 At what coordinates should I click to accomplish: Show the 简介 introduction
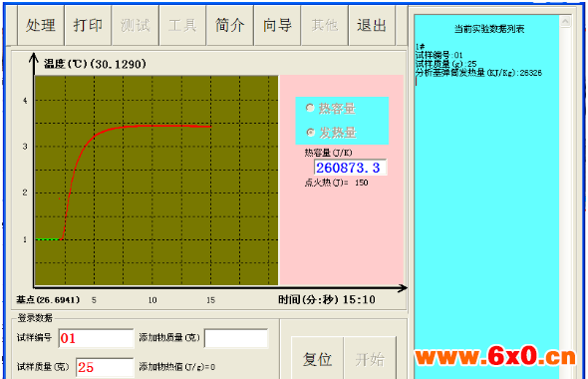pyautogui.click(x=230, y=25)
